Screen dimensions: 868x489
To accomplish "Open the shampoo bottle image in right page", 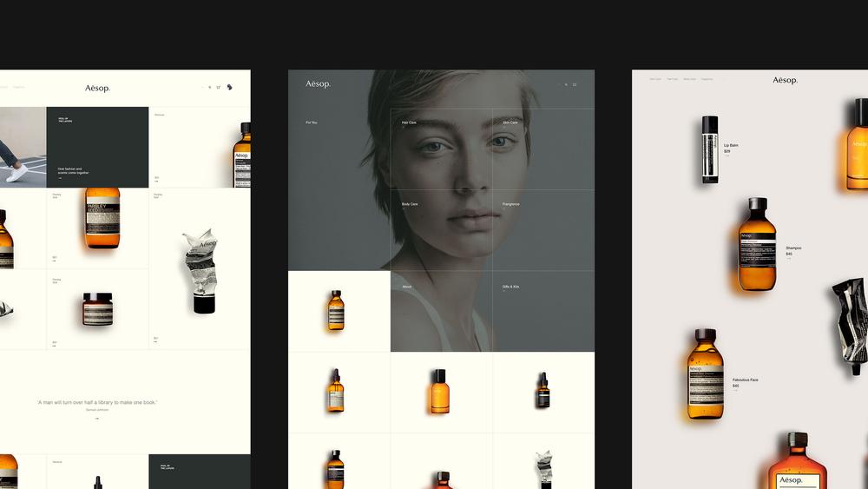I will point(757,244).
